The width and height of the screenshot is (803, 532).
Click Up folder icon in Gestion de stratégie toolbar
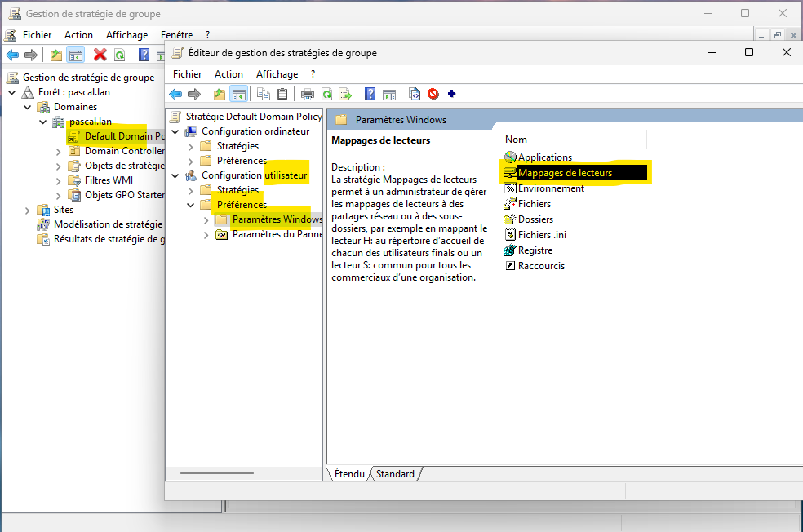coord(56,55)
